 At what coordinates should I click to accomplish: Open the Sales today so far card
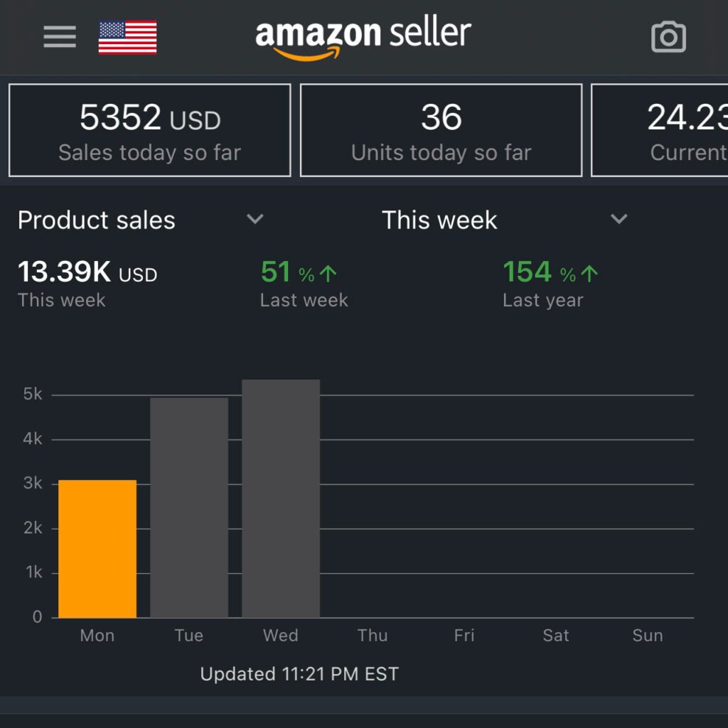[x=149, y=130]
